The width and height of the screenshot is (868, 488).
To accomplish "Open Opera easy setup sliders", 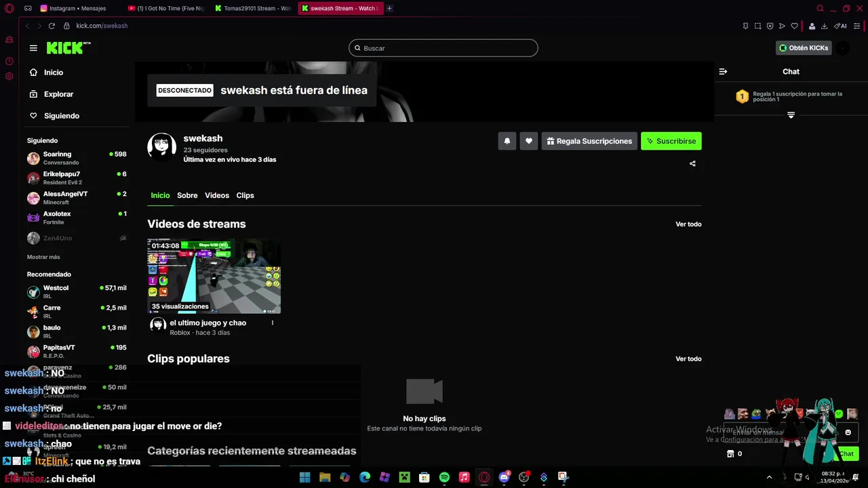I will 856,26.
